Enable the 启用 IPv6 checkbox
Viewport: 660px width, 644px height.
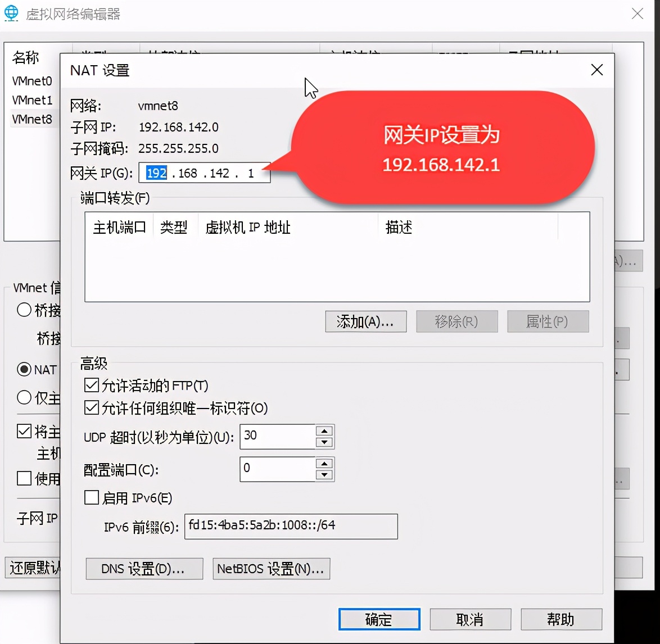[x=91, y=497]
